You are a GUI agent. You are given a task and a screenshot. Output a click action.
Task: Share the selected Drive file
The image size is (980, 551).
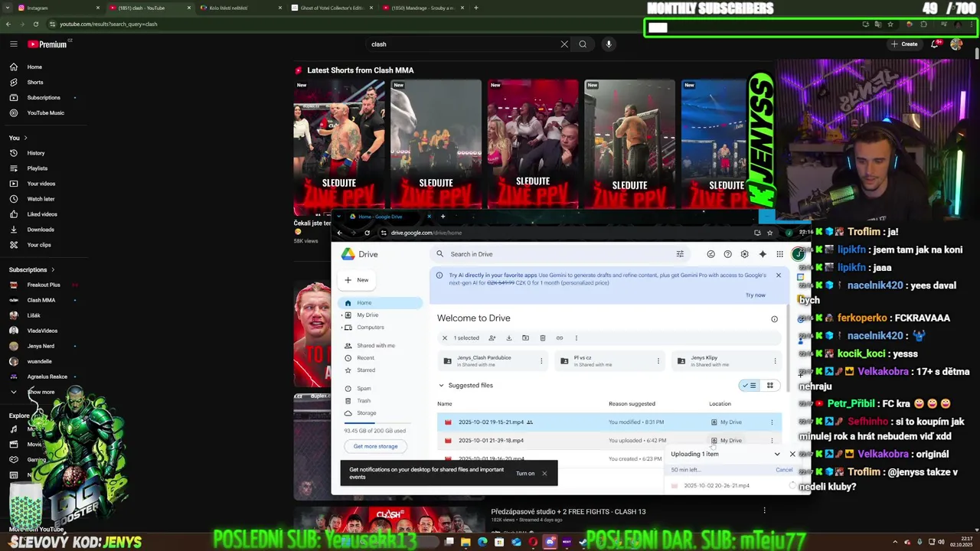coord(492,337)
